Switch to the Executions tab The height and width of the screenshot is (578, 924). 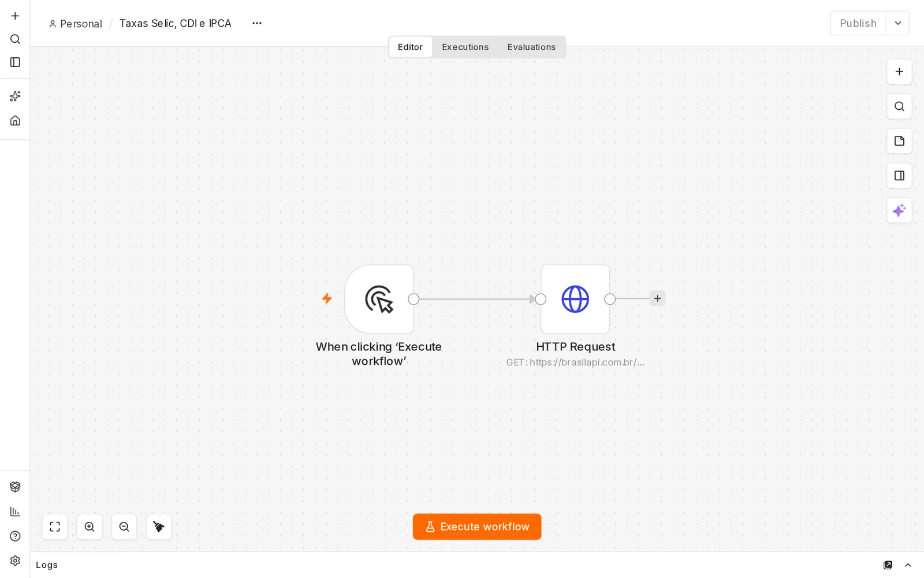coord(465,47)
